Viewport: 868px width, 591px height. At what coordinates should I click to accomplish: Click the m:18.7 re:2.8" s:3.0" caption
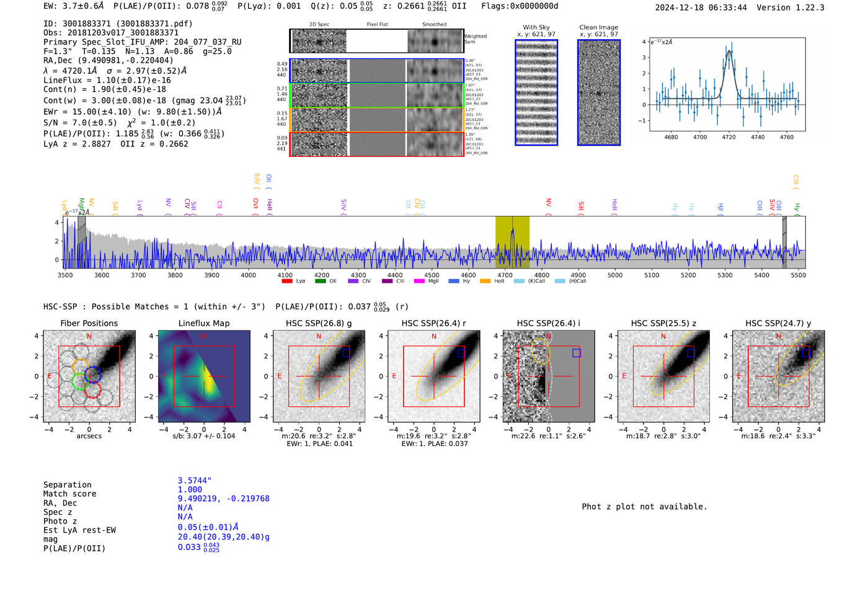pos(663,436)
